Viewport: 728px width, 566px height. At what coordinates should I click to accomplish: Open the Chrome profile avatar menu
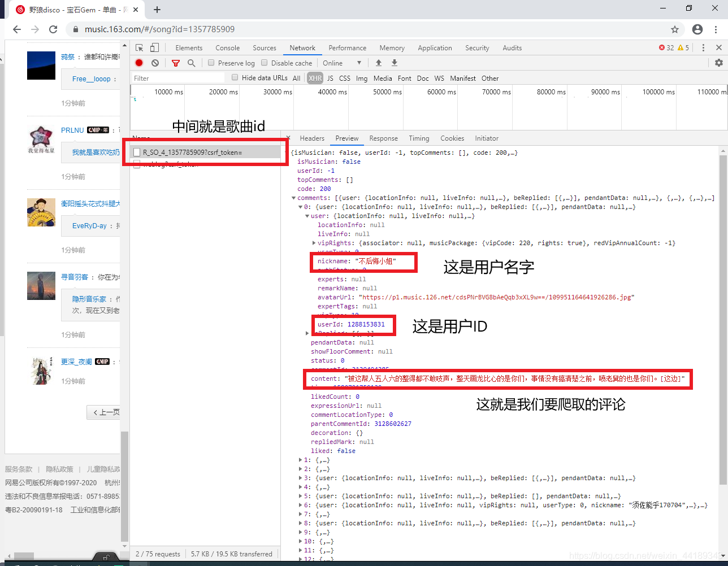(697, 29)
